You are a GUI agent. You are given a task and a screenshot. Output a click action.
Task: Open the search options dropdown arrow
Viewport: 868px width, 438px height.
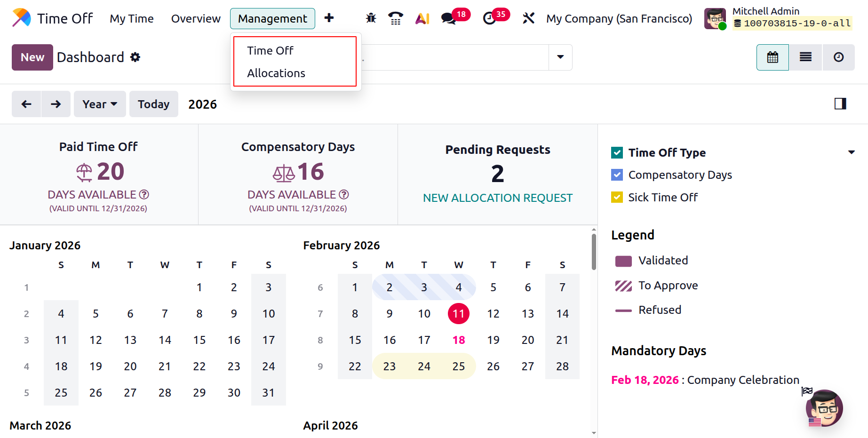point(560,57)
